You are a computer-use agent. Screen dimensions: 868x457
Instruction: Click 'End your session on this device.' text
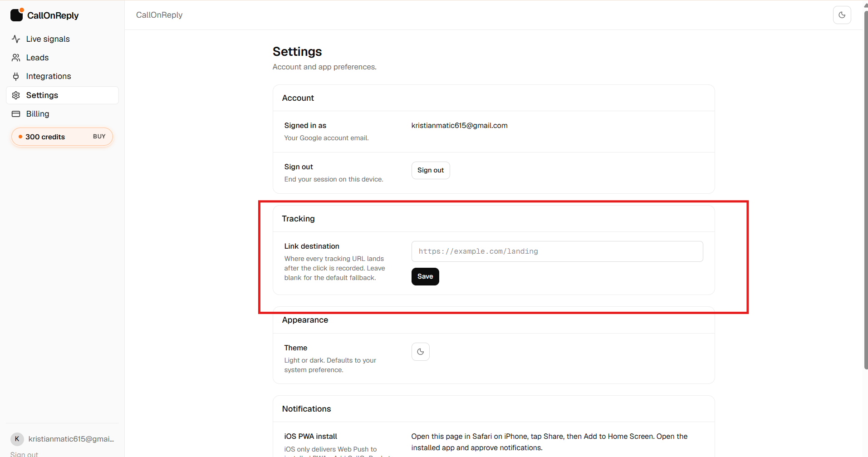(x=334, y=179)
